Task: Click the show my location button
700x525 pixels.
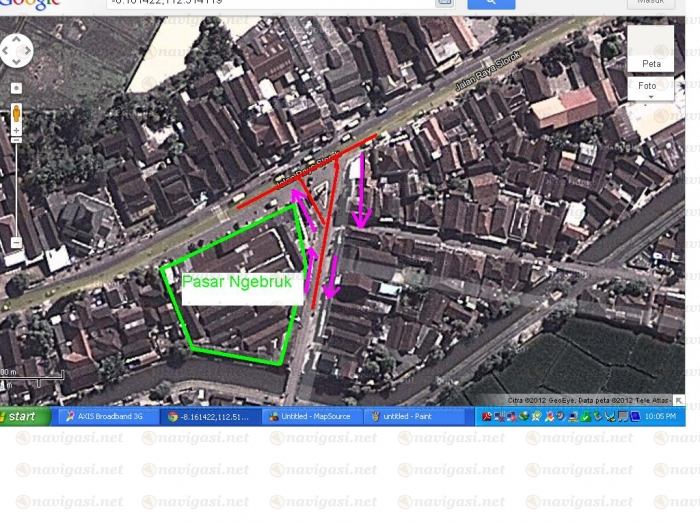Action: click(17, 88)
